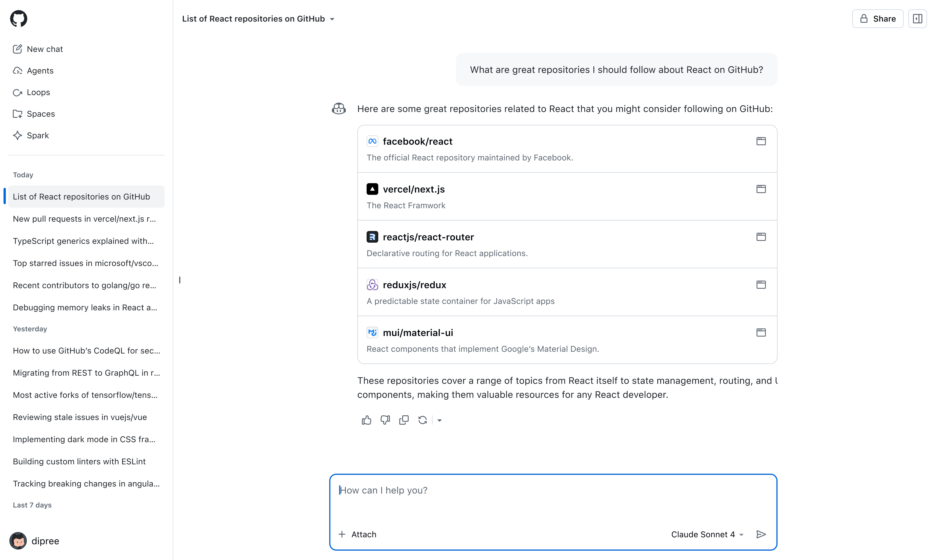The image size is (934, 560).
Task: Open vercel/next.js repository link
Action: 414,189
